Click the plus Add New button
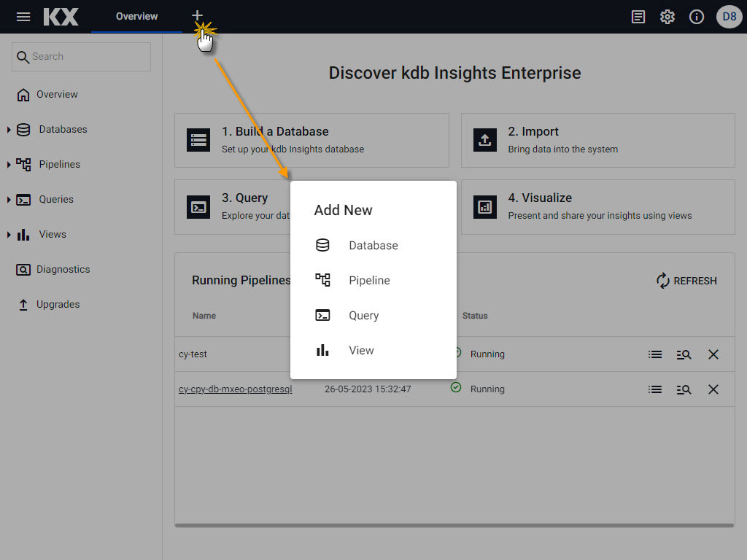This screenshot has width=747, height=560. coord(197,16)
